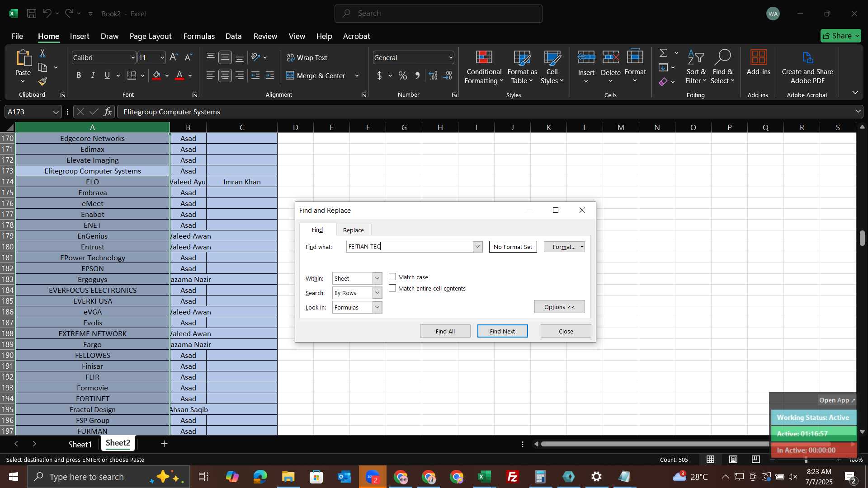Apply Percent Style format

coord(402,75)
